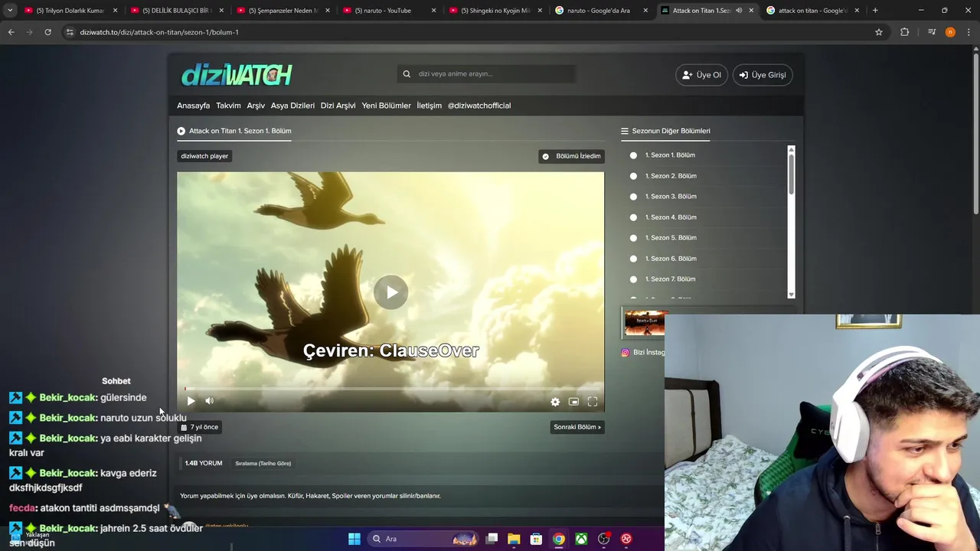The height and width of the screenshot is (551, 980).
Task: Open Asya Dizileri menu item
Action: 292,106
